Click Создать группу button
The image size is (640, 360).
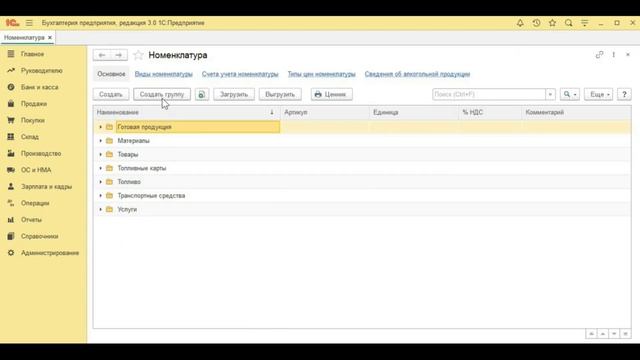coord(162,94)
